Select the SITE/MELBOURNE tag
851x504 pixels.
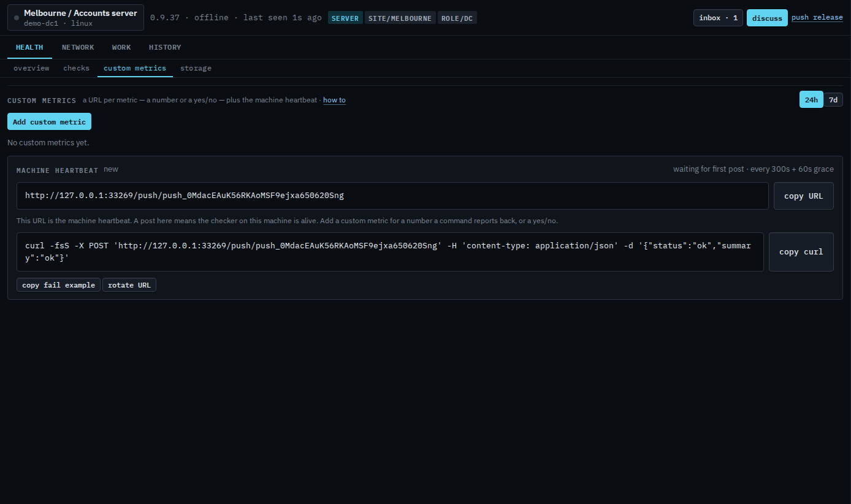point(399,18)
